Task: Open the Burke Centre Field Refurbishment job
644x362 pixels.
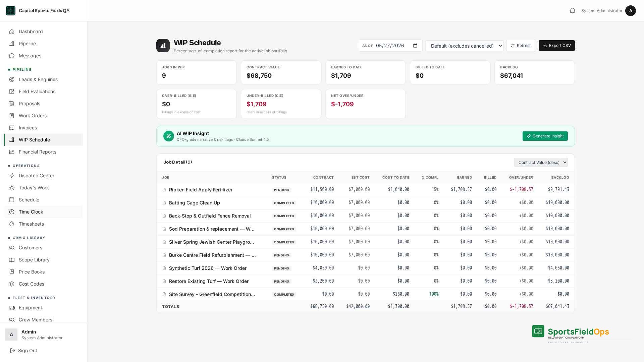Action: point(212,255)
